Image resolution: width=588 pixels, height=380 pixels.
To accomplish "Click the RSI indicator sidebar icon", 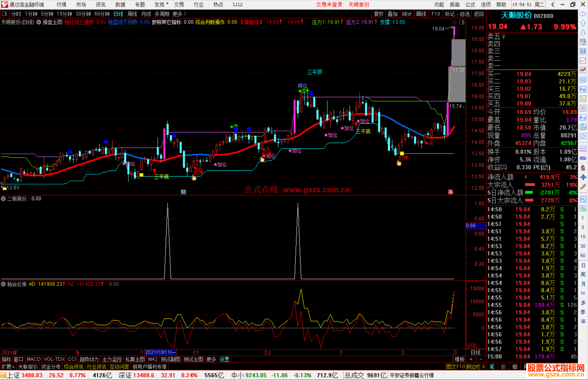I will coord(583,158).
